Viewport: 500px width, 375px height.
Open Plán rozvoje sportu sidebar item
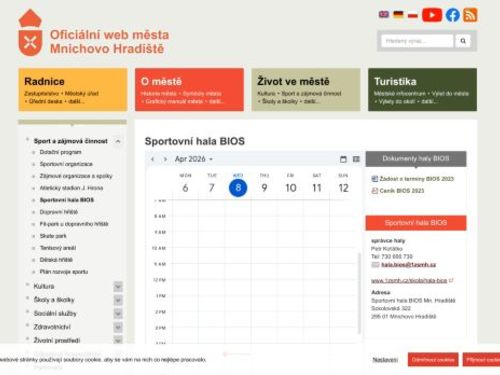click(x=64, y=272)
